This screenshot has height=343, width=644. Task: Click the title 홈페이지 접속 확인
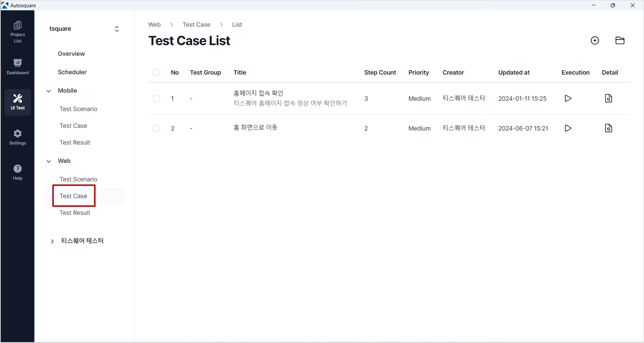coord(258,93)
